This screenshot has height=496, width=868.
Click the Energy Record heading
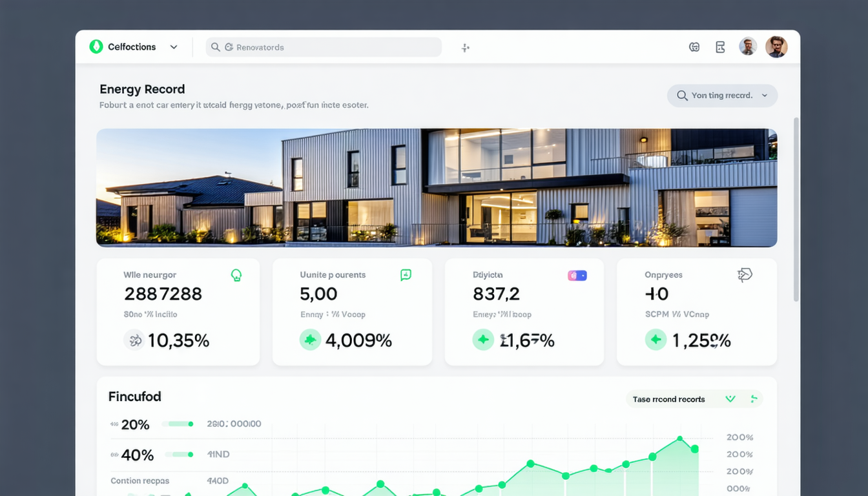tap(142, 89)
